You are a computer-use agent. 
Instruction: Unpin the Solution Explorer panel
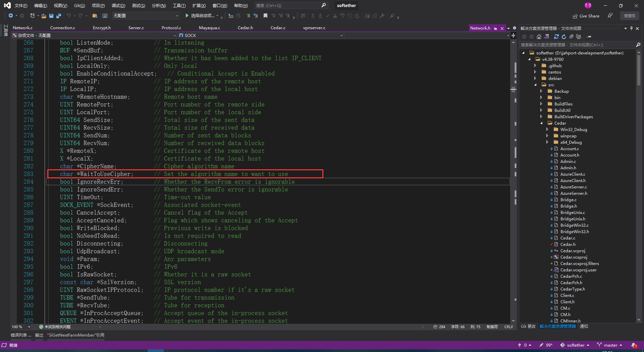click(x=631, y=28)
